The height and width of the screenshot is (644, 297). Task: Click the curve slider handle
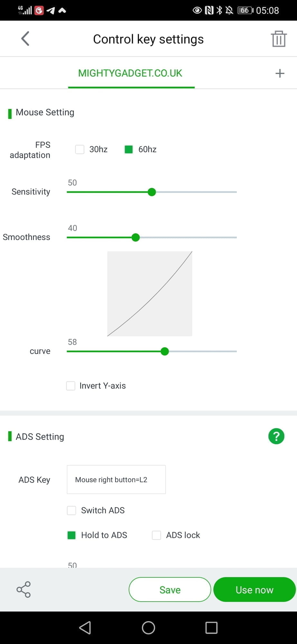tap(165, 351)
